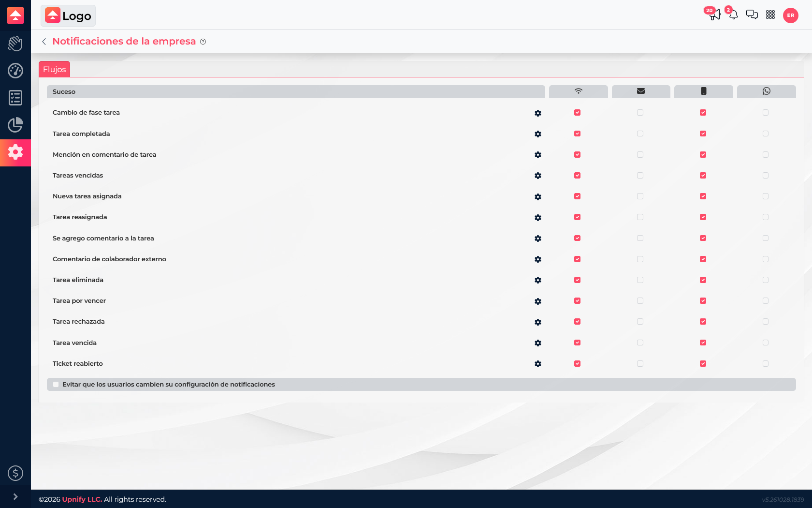Screen dimensions: 812x508
Task: Click the help icon beside the page title
Action: (203, 42)
